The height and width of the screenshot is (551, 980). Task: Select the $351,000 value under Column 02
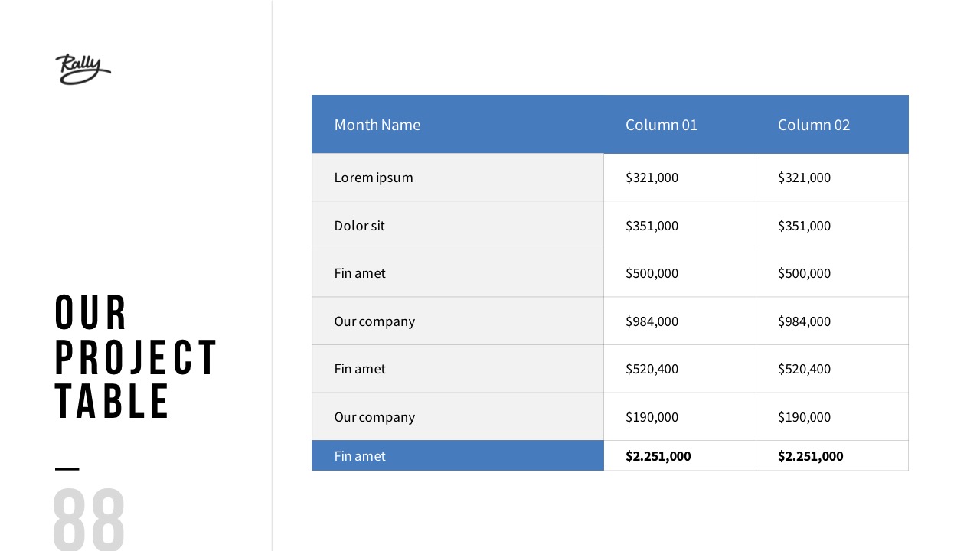click(x=804, y=226)
